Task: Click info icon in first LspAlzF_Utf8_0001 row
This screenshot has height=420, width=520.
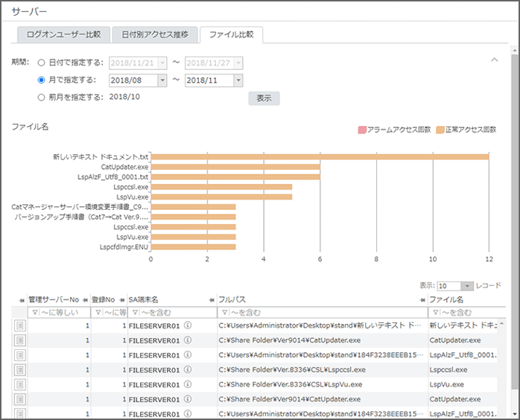Action: click(x=188, y=355)
